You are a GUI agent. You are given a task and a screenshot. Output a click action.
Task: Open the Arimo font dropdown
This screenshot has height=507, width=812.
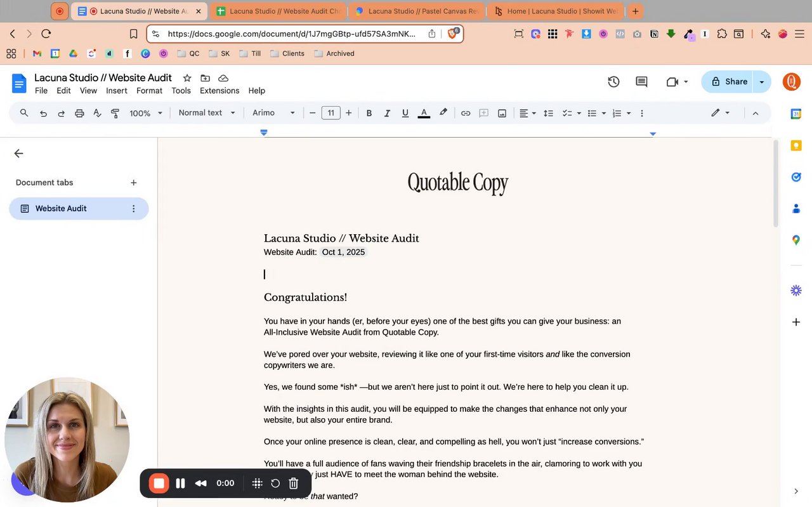274,113
